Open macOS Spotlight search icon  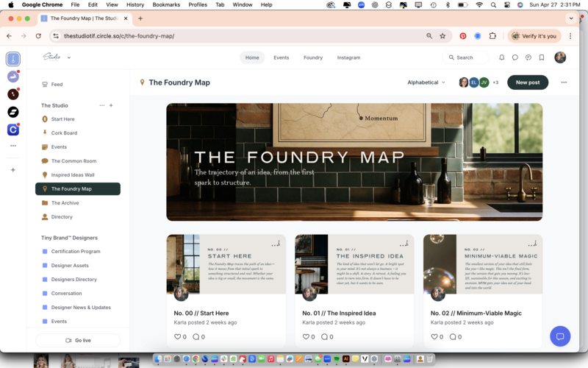493,4
